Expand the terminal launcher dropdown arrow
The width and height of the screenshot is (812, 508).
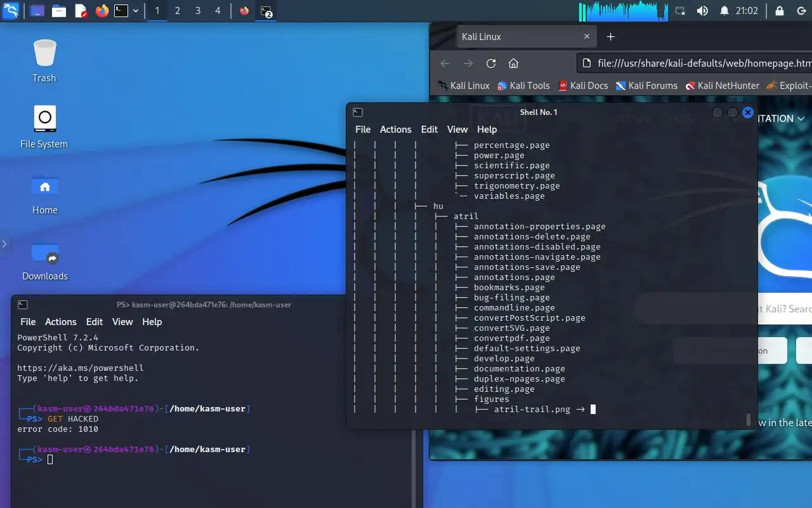[136, 11]
